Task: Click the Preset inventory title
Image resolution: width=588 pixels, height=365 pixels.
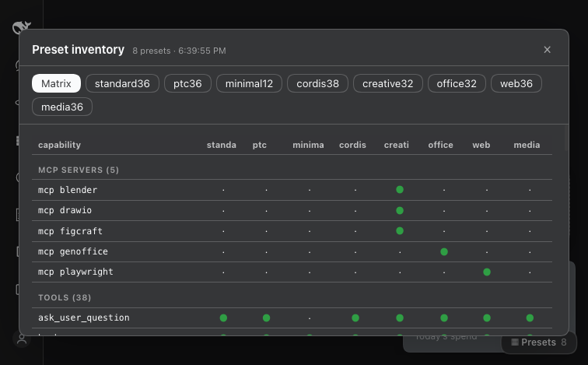Action: [78, 50]
